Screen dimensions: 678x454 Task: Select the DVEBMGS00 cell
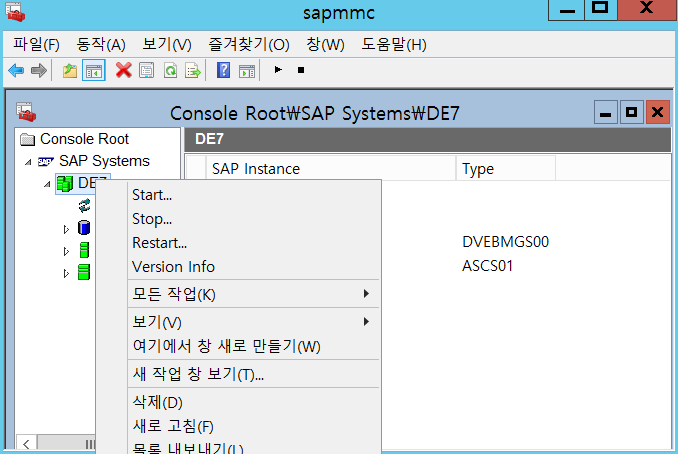[x=505, y=242]
